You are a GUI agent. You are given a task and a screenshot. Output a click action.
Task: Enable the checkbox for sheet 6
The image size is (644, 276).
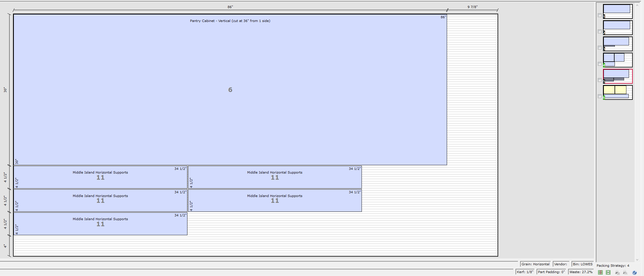[600, 96]
